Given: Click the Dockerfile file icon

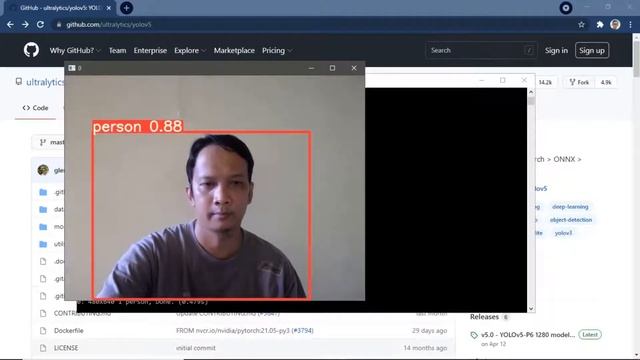Looking at the screenshot, I should point(43,331).
